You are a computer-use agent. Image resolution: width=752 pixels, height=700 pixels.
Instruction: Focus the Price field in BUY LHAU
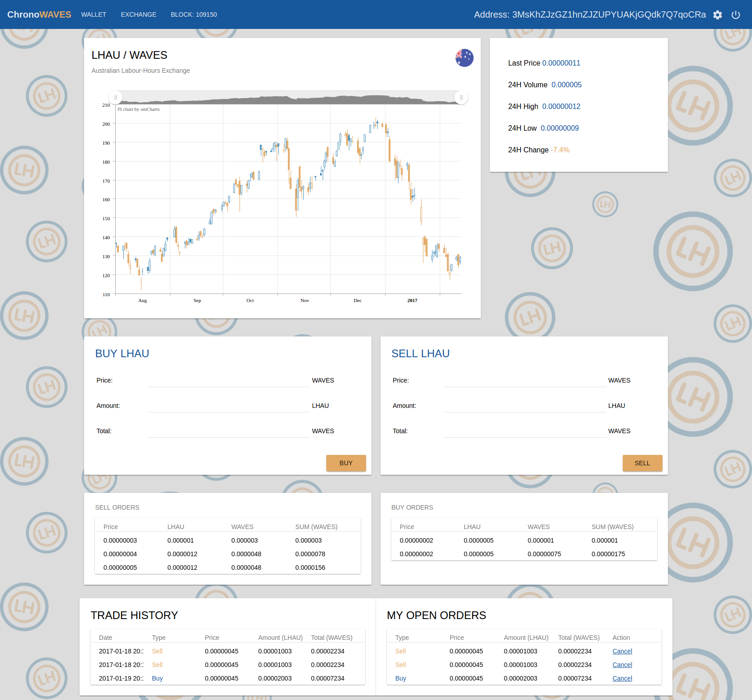click(x=228, y=380)
